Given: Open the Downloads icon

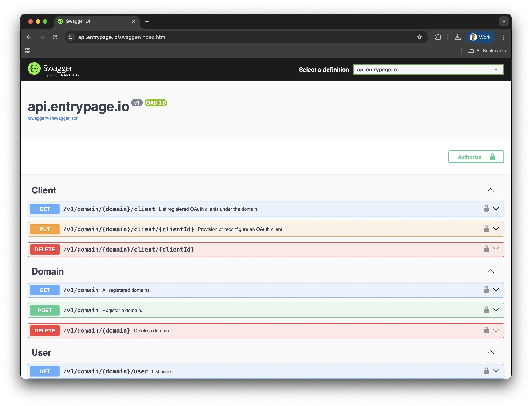Looking at the screenshot, I should click(458, 37).
